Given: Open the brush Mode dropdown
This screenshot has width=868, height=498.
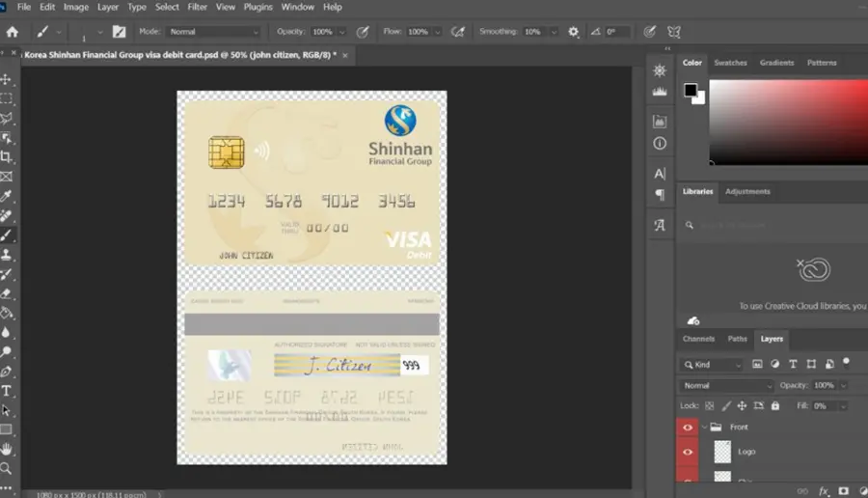Looking at the screenshot, I should pyautogui.click(x=214, y=32).
